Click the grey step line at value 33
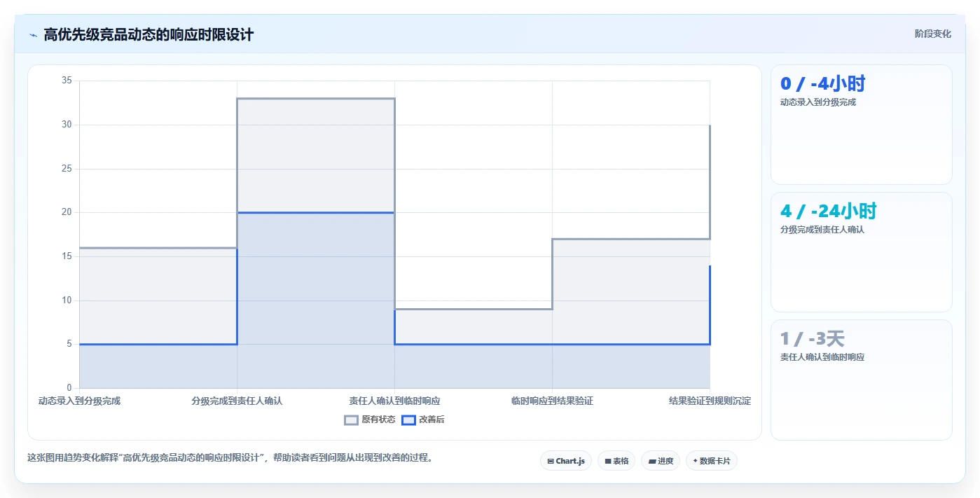The height and width of the screenshot is (498, 980). pos(316,99)
